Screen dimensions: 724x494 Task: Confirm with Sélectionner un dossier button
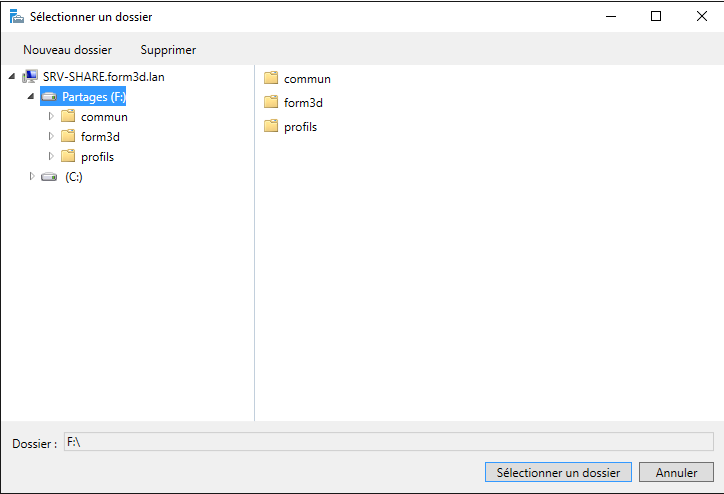pyautogui.click(x=558, y=472)
